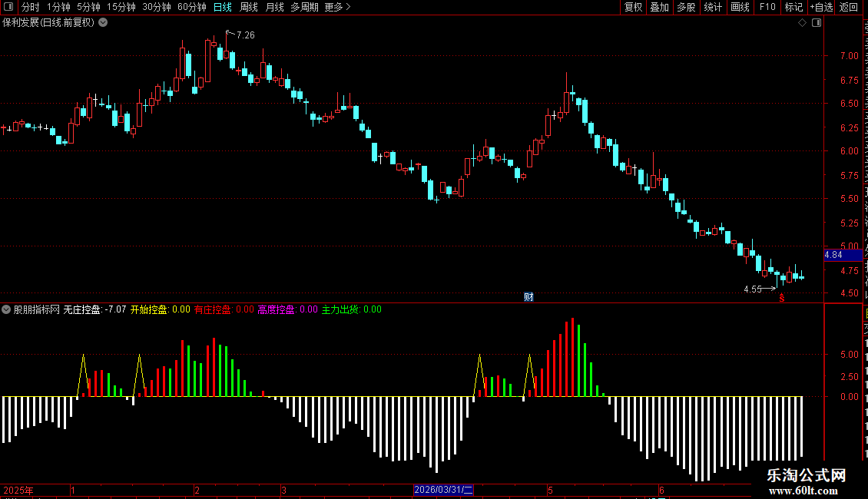The width and height of the screenshot is (868, 499).
Task: Click the 财 financial marker icon
Action: click(x=528, y=297)
